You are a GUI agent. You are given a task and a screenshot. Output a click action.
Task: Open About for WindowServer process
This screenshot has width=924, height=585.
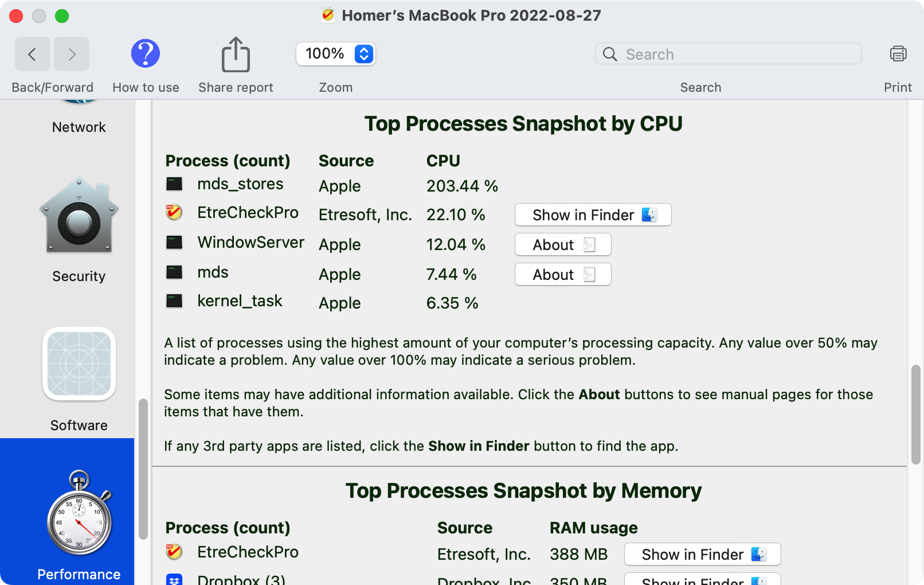point(563,245)
